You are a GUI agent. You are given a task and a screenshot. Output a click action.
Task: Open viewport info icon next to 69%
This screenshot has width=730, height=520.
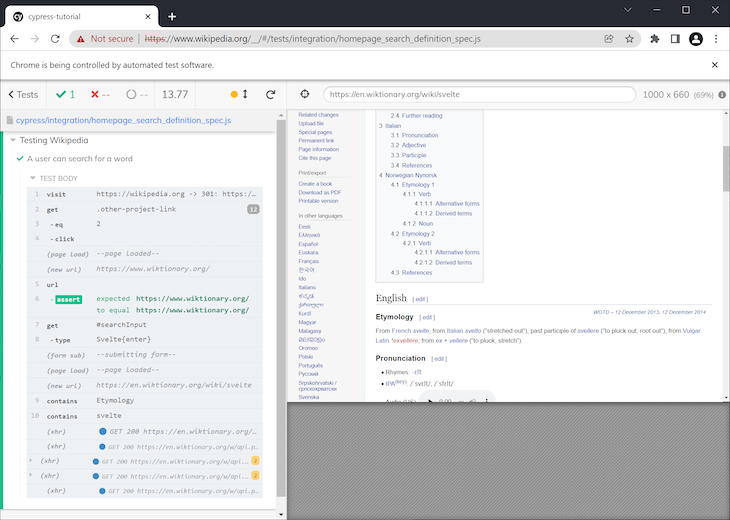[722, 95]
